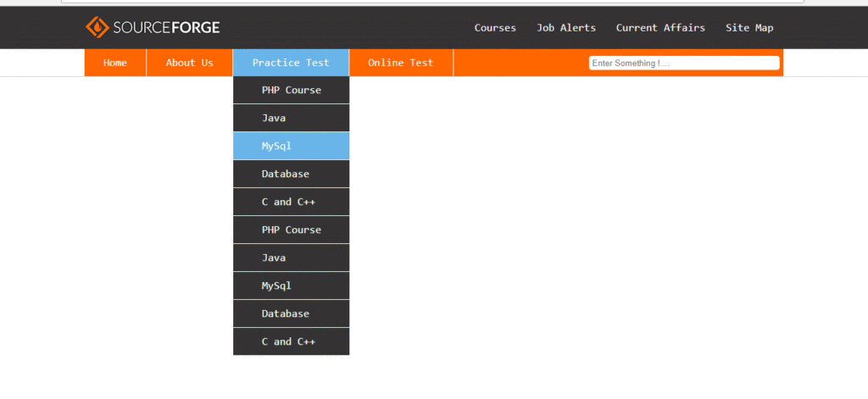Screen dimensions: 868x399
Task: Go to Job Alerts page
Action: click(x=565, y=28)
